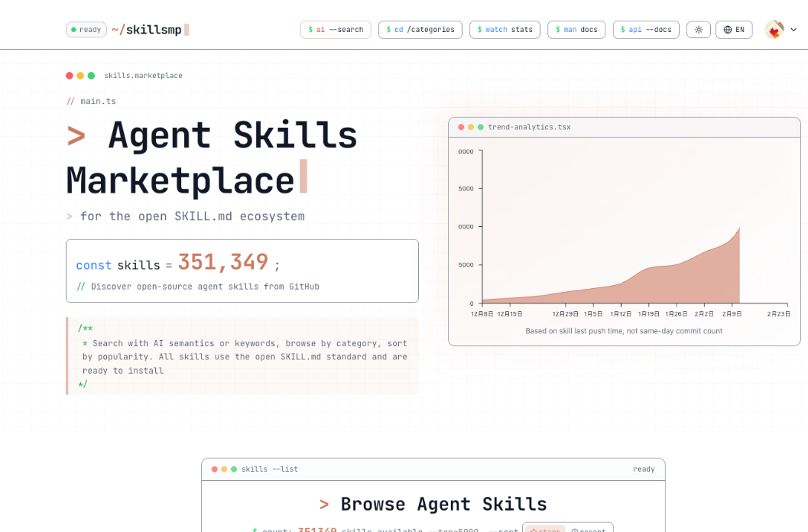Visit the '$ api --docs' link
Viewport: 808px width, 532px height.
click(x=646, y=30)
